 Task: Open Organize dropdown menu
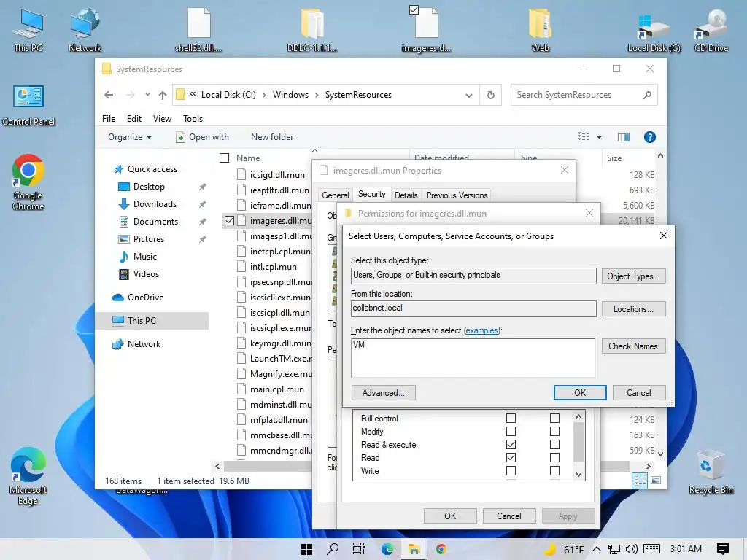point(130,137)
